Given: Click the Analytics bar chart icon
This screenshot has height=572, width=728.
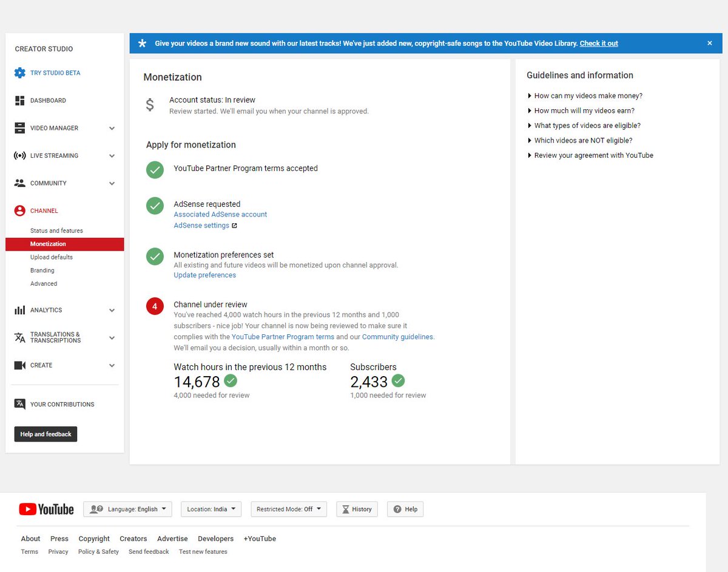Looking at the screenshot, I should [19, 310].
